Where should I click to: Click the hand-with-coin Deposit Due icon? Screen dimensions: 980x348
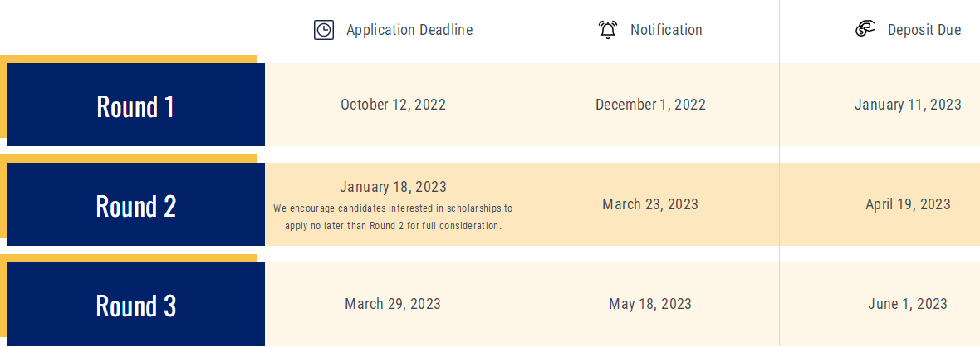tap(865, 30)
